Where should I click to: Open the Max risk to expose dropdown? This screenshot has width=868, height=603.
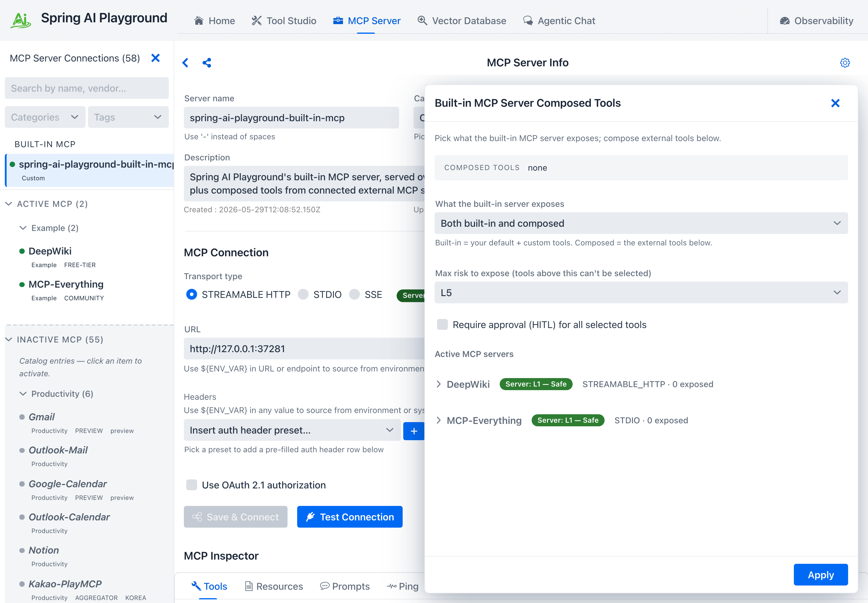coord(641,292)
